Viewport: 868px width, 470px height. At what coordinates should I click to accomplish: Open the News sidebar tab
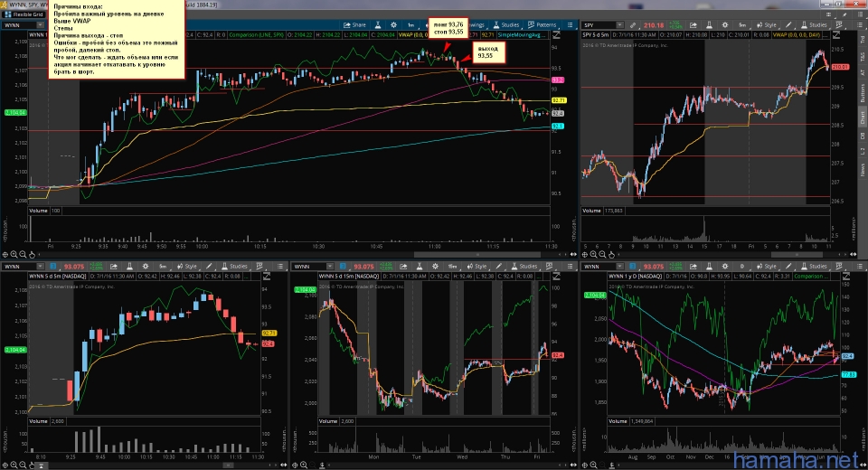pos(862,169)
